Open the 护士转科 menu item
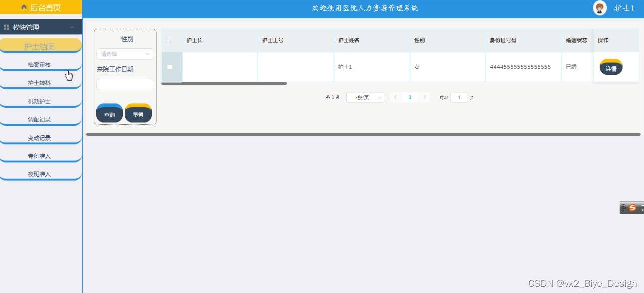Viewport: 644px width, 293px height. coord(40,83)
